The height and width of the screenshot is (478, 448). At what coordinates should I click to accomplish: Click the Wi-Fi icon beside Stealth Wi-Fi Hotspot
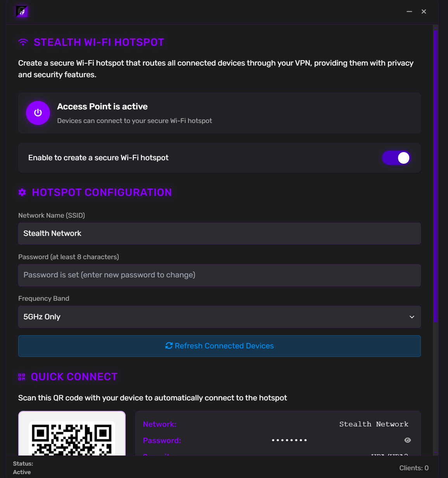point(23,42)
